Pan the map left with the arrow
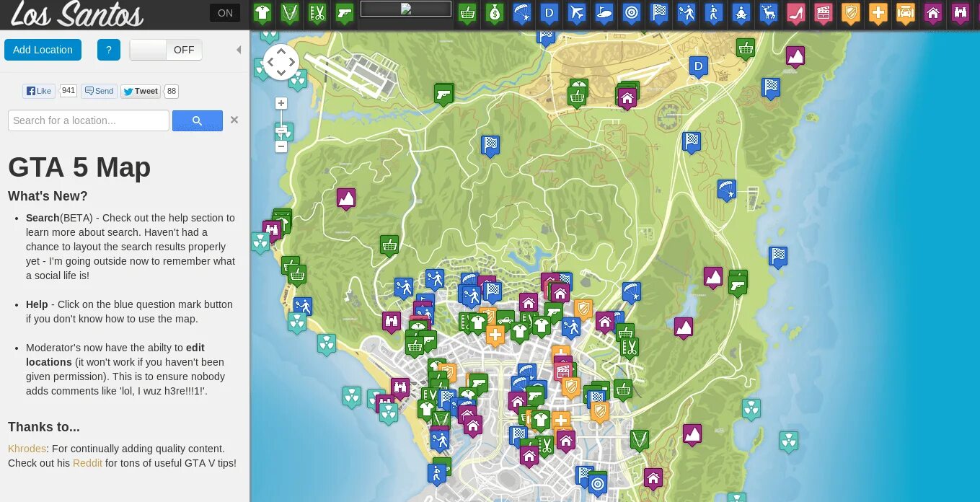The image size is (980, 502). pyautogui.click(x=271, y=62)
